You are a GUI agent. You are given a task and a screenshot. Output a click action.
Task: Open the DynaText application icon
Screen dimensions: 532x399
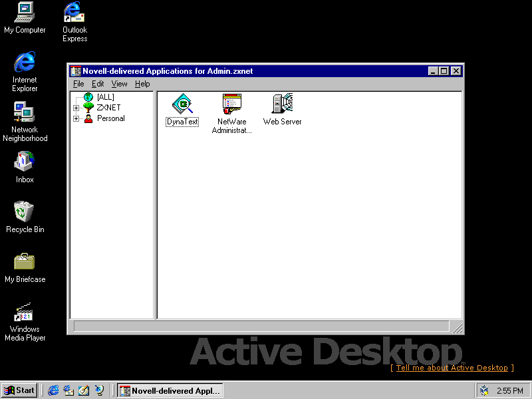[x=182, y=104]
